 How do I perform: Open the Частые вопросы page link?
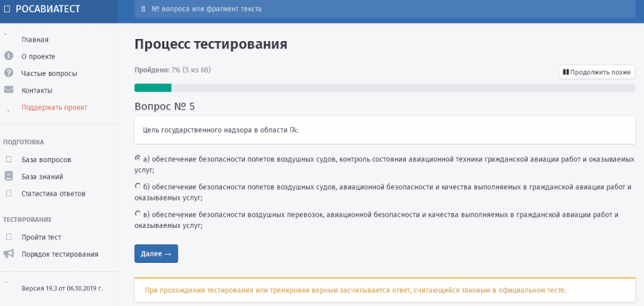[49, 73]
